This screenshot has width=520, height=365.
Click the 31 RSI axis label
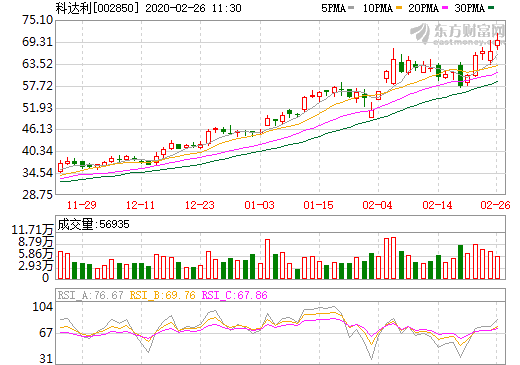coord(46,359)
